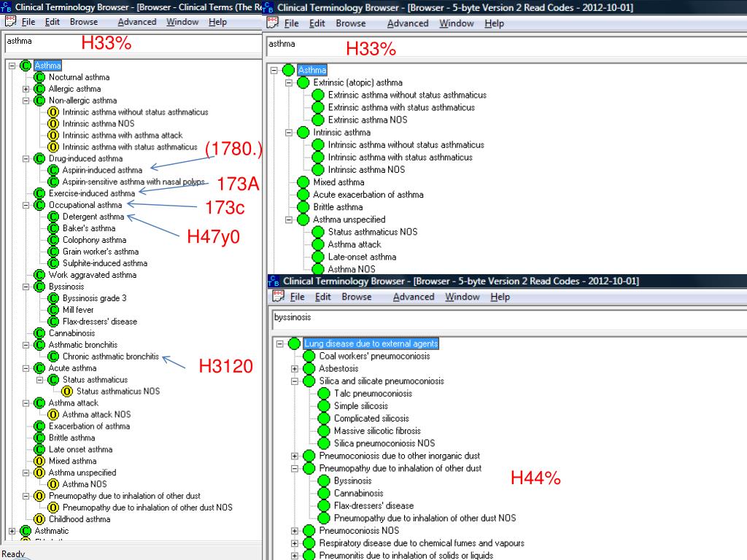
Task: Click the green icon beside Coal workers' pneumoconiosis
Action: point(309,356)
